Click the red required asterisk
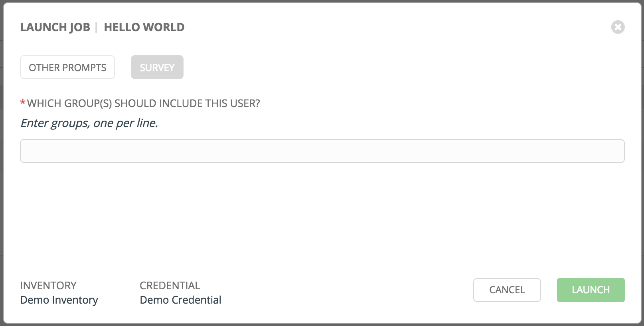The image size is (644, 326). coord(23,103)
